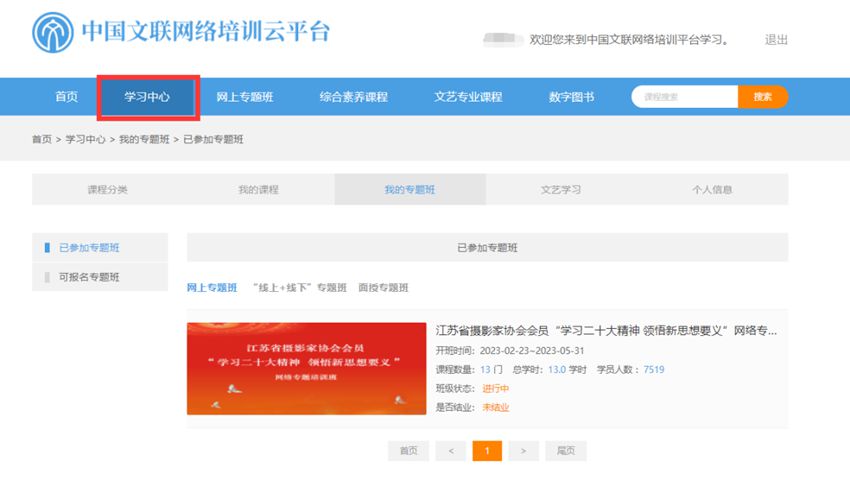Open the 首页 navigation menu item
The width and height of the screenshot is (850, 487).
pyautogui.click(x=66, y=97)
